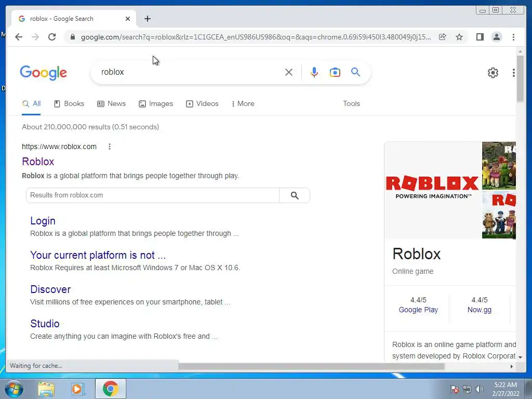Switch to the Videos tab
The image size is (532, 399).
(x=202, y=104)
